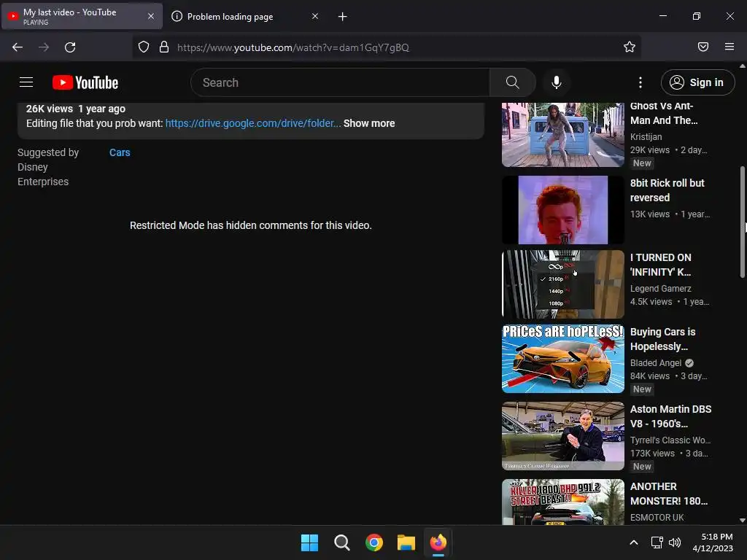Click Tyrrell's Classic Workshop channel name
Viewport: 747px width, 560px height.
coord(670,440)
